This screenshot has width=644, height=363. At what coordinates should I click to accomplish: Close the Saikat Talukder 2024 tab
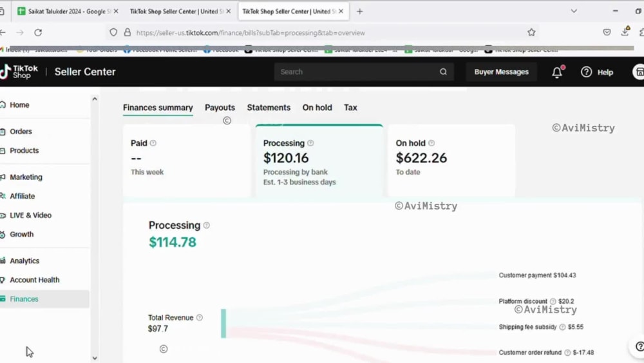(116, 12)
